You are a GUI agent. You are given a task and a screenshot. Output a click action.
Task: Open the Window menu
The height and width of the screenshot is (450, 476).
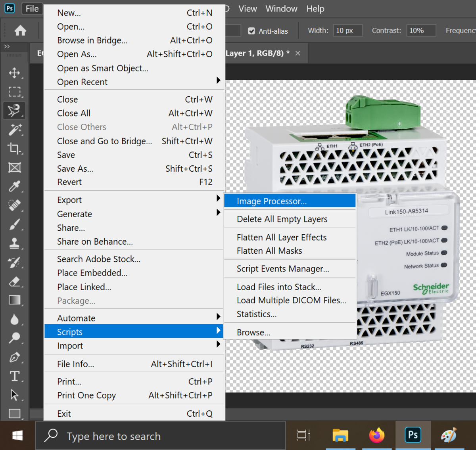pyautogui.click(x=281, y=9)
